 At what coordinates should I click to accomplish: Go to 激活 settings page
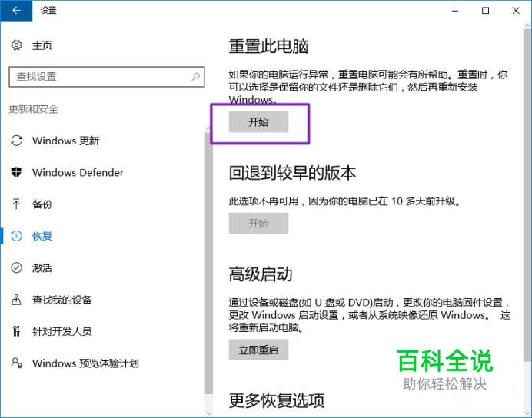click(x=42, y=268)
